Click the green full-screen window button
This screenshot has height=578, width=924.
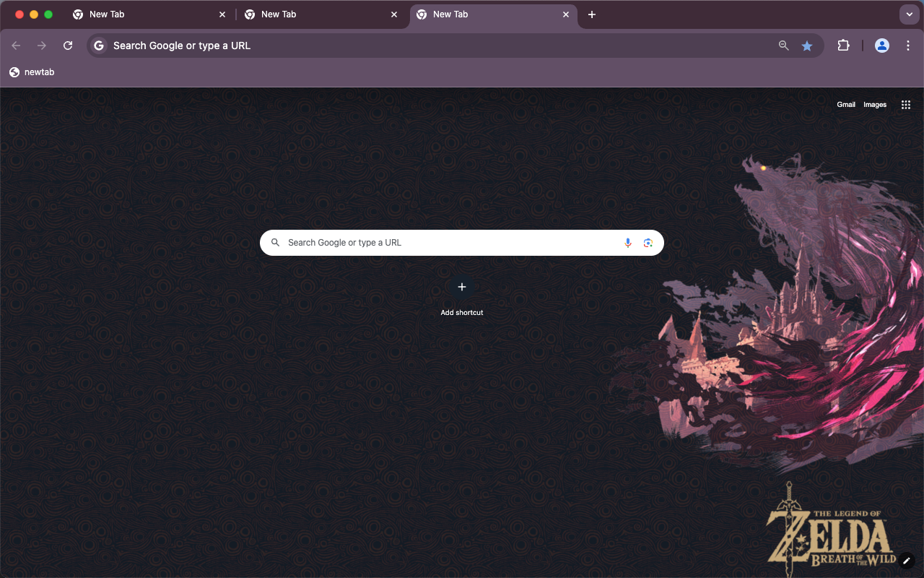click(x=48, y=14)
